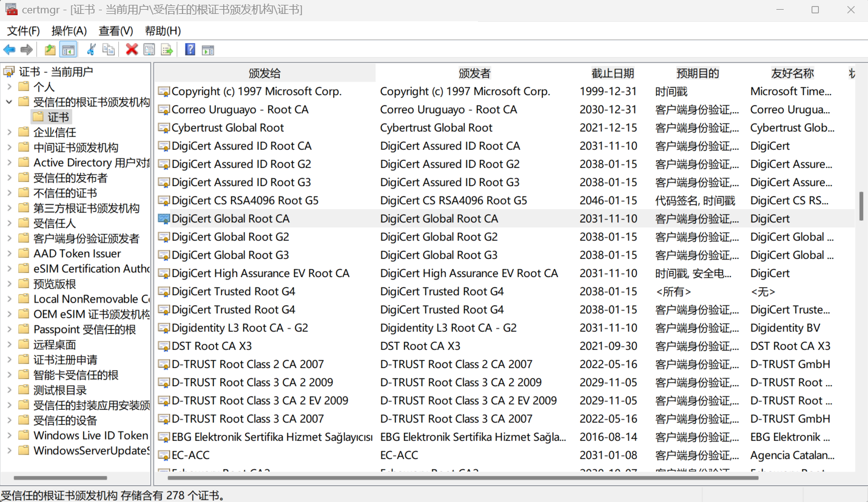Open the 操作(A) menu

tap(69, 31)
